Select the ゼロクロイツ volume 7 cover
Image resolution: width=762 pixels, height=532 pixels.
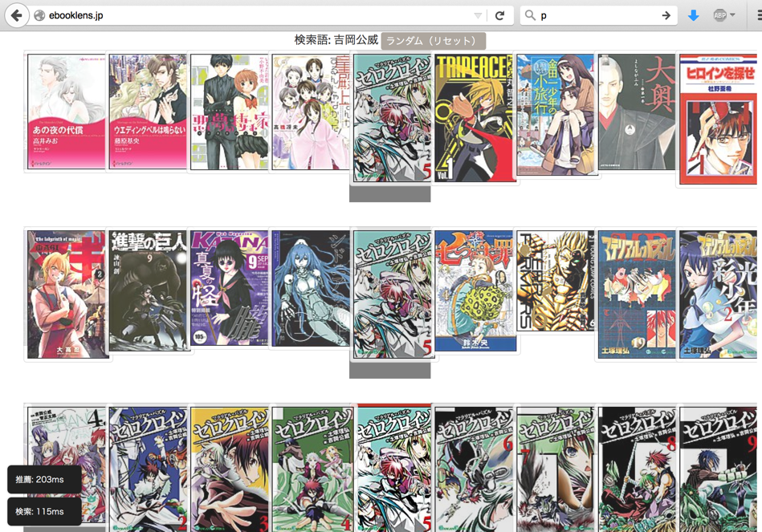(x=556, y=469)
